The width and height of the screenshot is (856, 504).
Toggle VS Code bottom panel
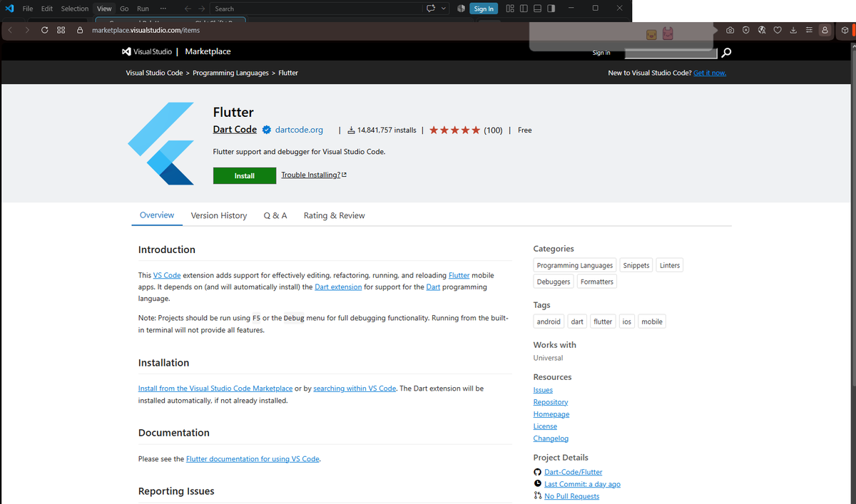[537, 9]
